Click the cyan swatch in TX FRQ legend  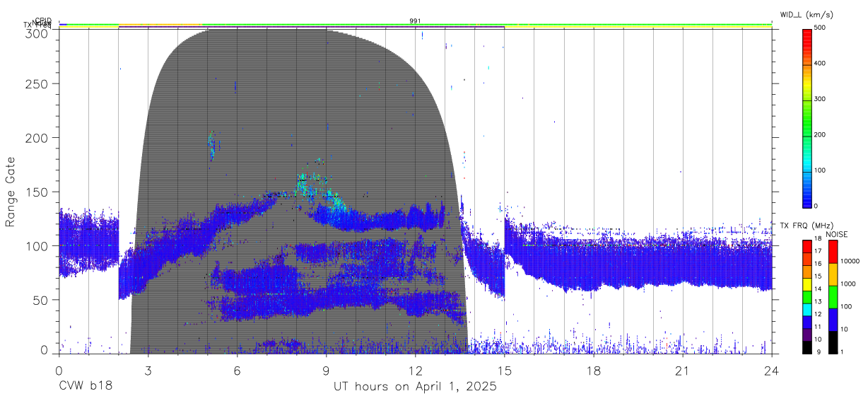click(x=807, y=308)
